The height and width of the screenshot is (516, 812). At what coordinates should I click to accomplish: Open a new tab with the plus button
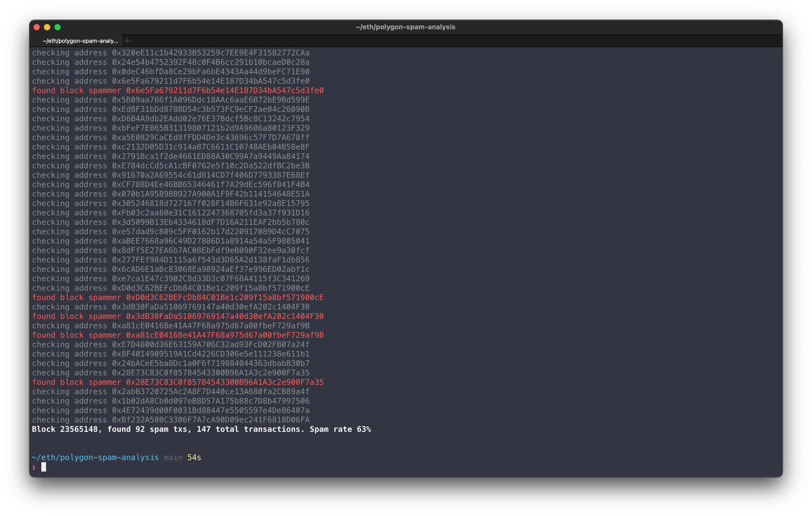click(127, 41)
